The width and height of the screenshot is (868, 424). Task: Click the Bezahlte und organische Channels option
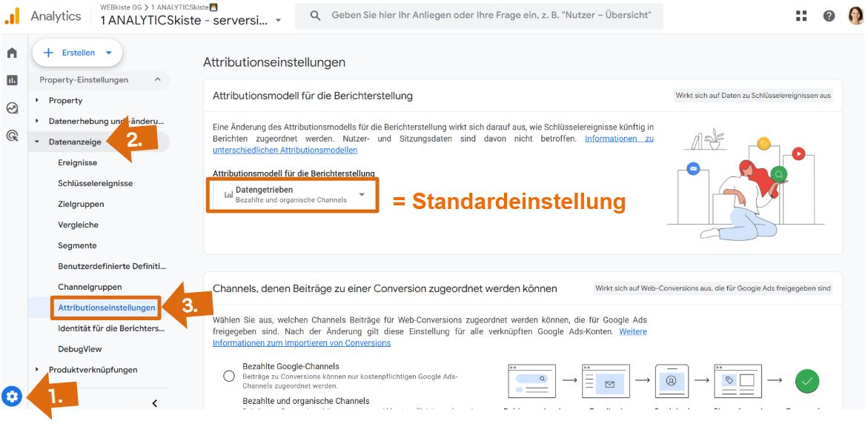point(306,401)
